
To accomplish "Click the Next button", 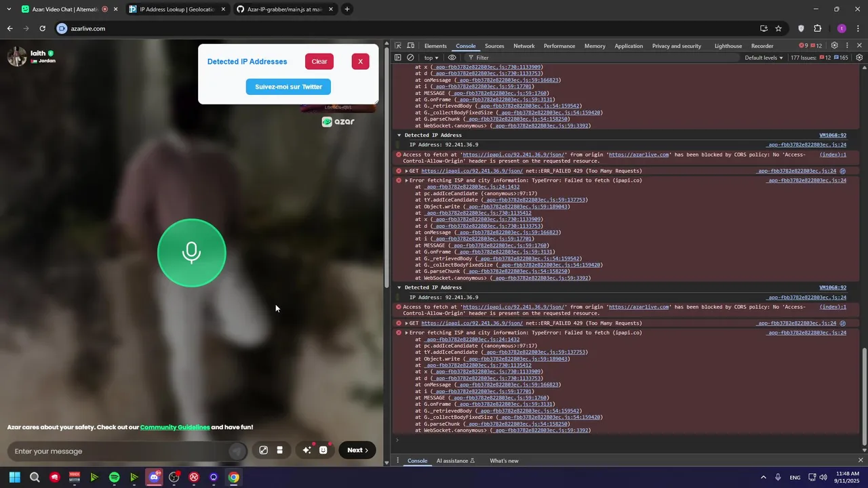I will (357, 450).
